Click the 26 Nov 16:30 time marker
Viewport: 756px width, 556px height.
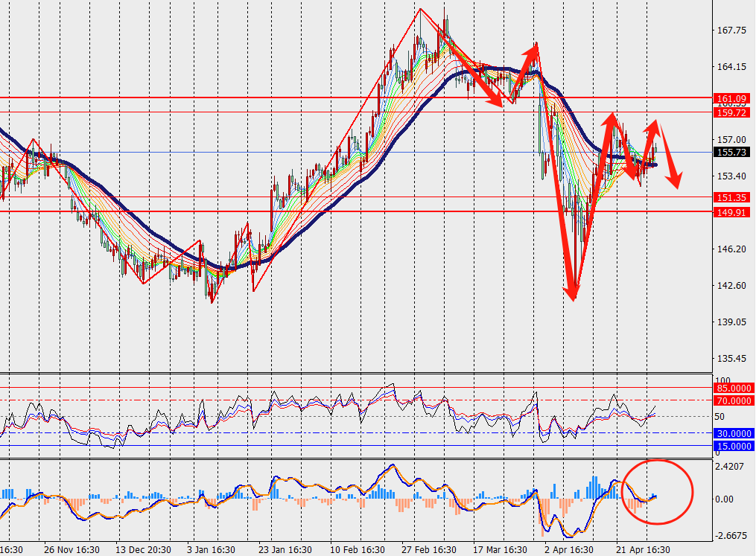point(72,549)
